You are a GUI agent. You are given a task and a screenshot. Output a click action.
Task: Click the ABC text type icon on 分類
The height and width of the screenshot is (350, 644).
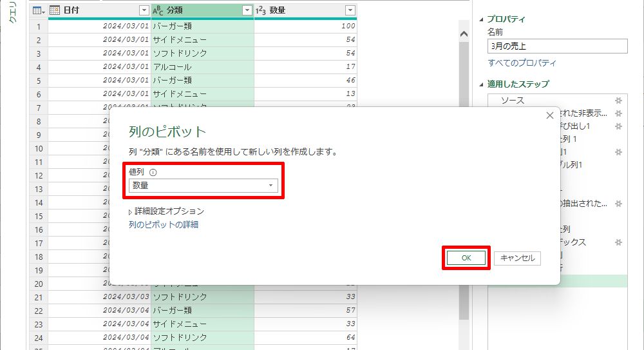[158, 11]
